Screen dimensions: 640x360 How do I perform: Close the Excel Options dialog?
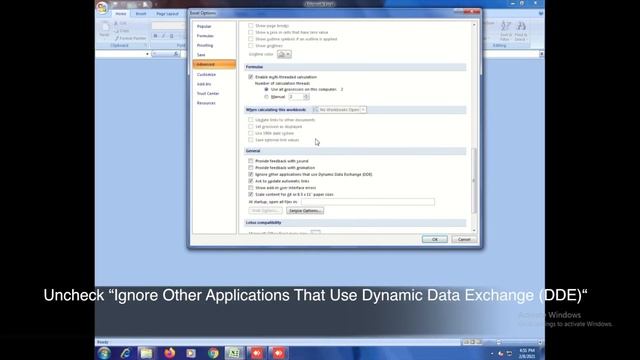tap(473, 12)
